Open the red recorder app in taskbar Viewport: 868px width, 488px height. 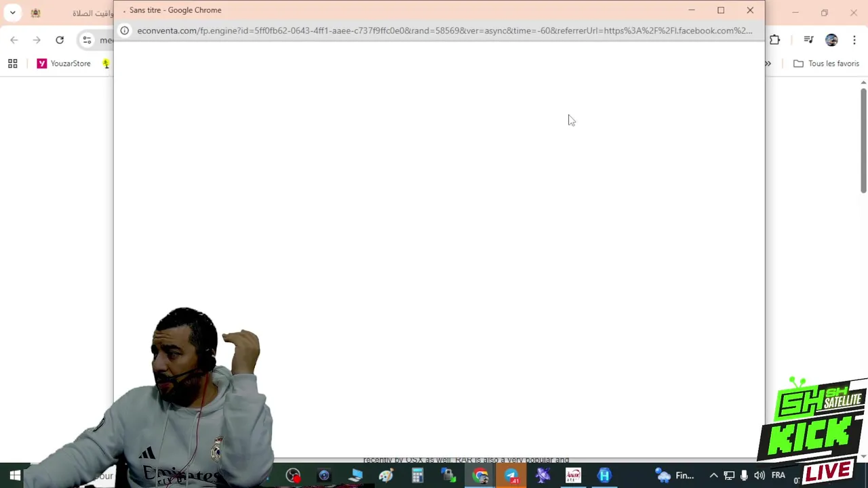pyautogui.click(x=293, y=476)
